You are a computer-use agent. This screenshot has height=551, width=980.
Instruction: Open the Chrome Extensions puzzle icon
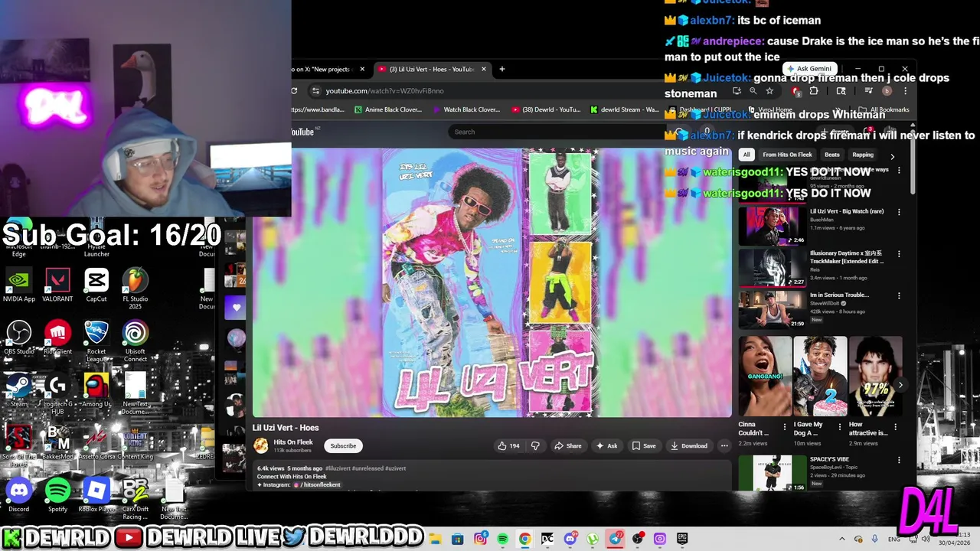pyautogui.click(x=814, y=91)
